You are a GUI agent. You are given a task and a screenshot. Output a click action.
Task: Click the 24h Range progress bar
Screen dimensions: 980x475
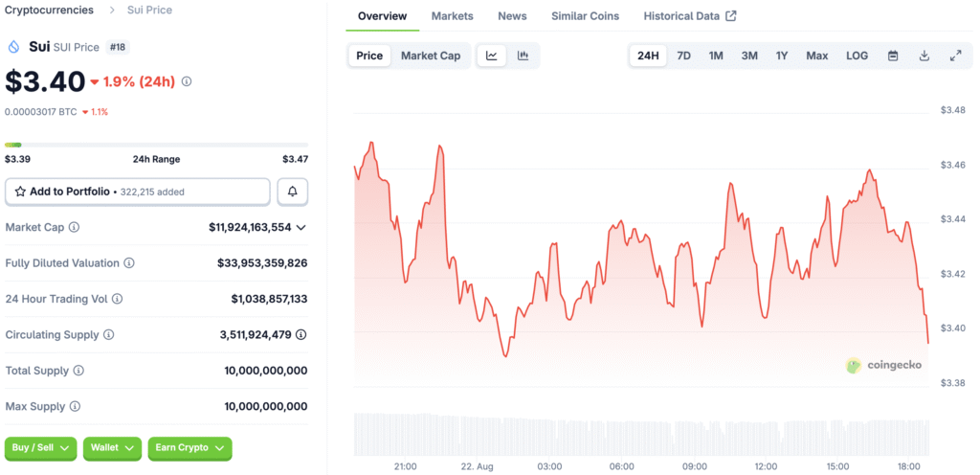tap(156, 145)
